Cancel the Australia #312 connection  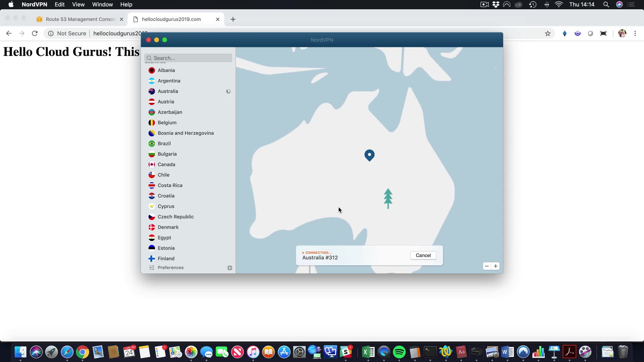pos(423,255)
